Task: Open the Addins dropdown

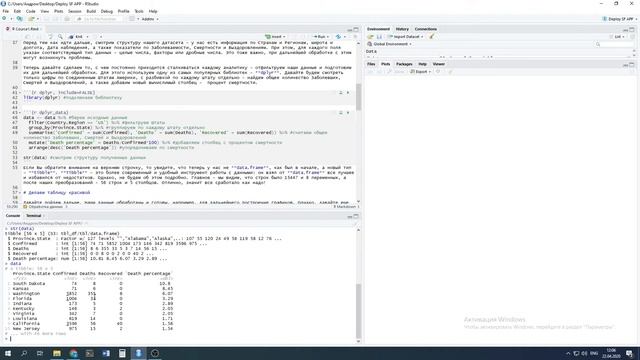Action: 150,19
